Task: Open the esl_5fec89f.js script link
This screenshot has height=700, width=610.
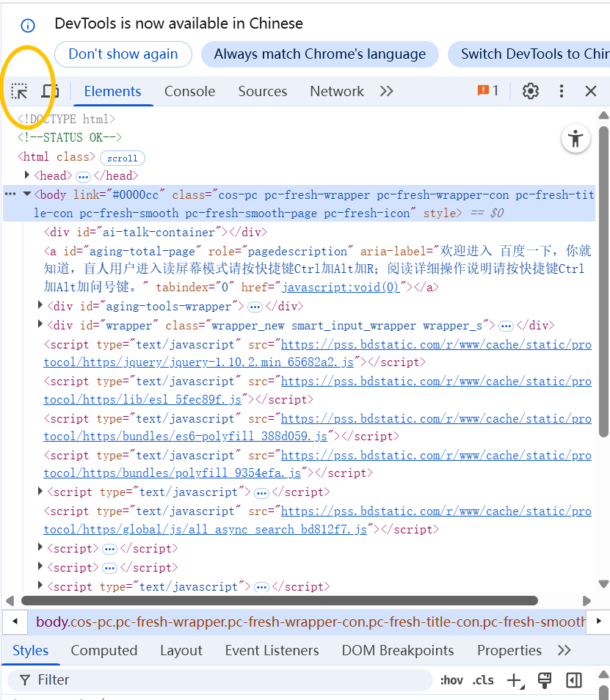Action: 318,390
